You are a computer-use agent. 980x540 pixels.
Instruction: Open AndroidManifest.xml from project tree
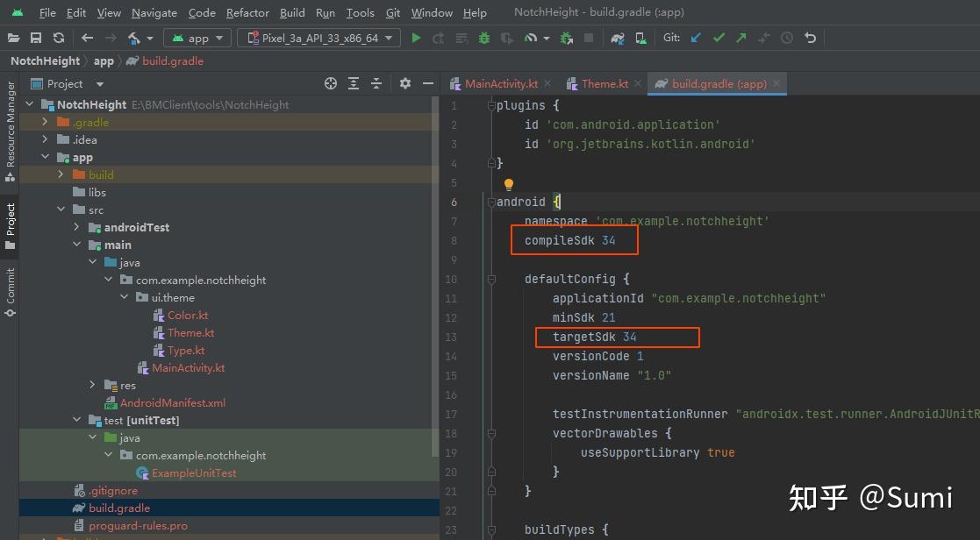[x=172, y=402]
